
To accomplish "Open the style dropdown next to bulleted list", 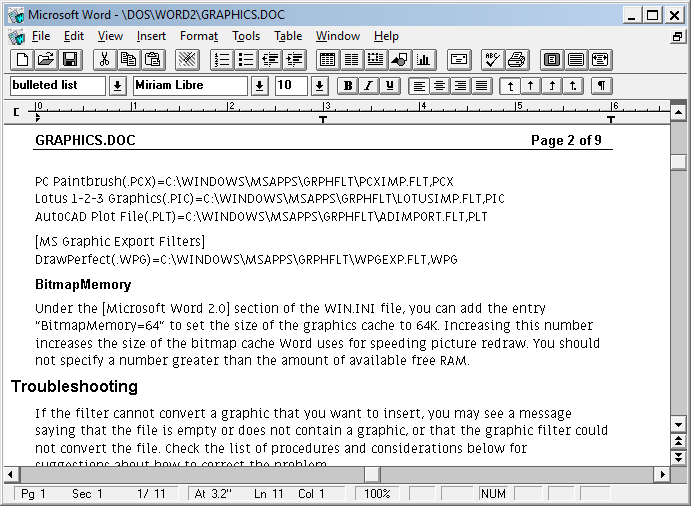I will coord(117,86).
